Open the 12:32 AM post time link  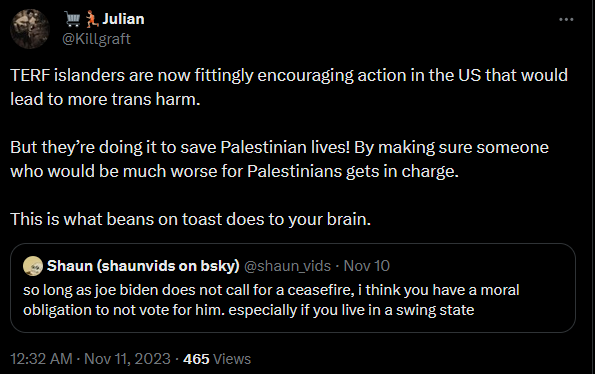41,359
